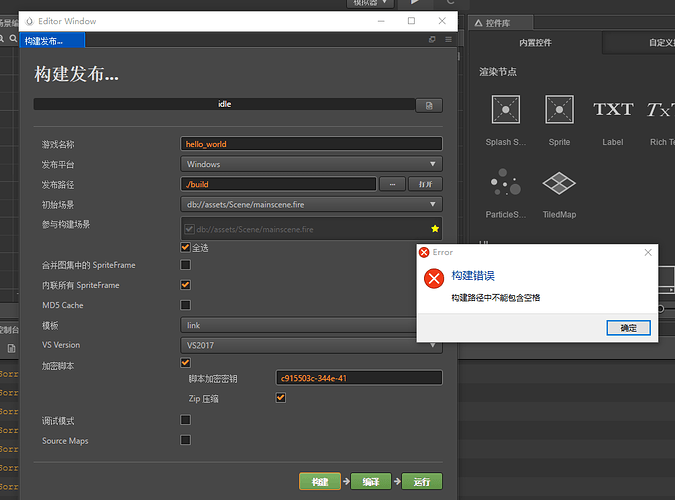Image resolution: width=675 pixels, height=500 pixels.
Task: Click the log file icon next to idle bar
Action: click(x=429, y=106)
